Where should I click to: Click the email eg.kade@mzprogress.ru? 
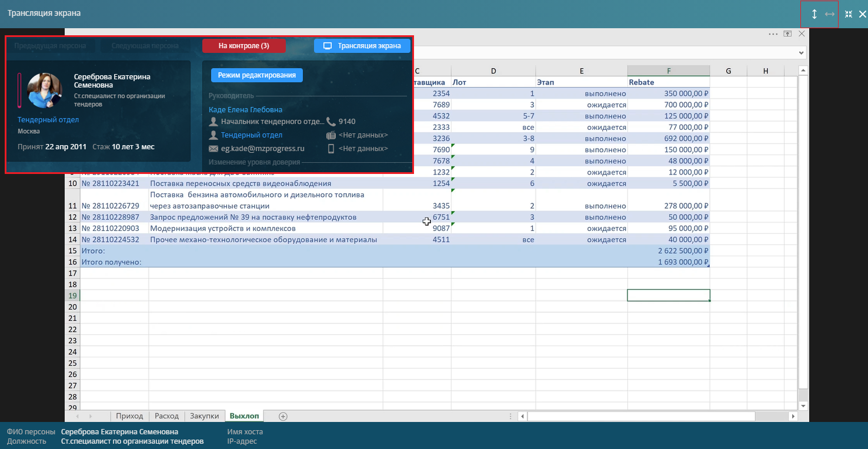263,149
